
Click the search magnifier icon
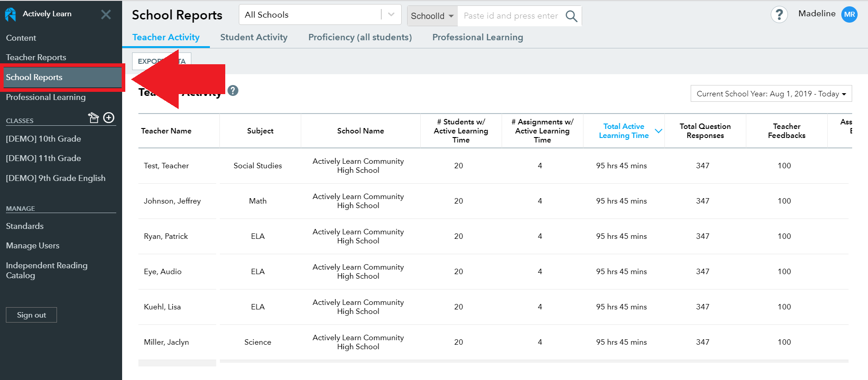[571, 16]
